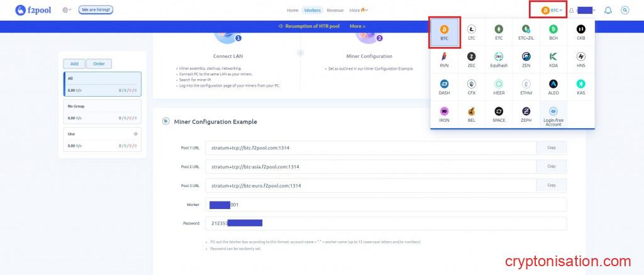644x275 pixels.
Task: Open the Uno group settings gear
Action: (135, 134)
